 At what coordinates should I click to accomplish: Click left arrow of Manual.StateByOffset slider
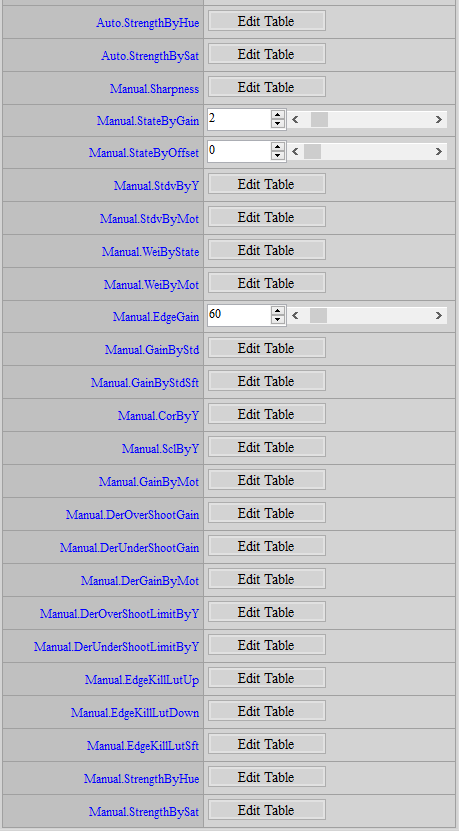pyautogui.click(x=295, y=152)
